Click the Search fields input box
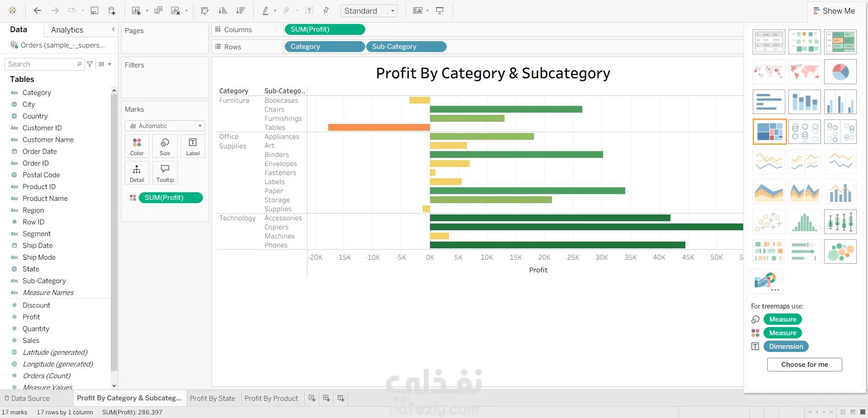868x418 pixels. coord(44,64)
